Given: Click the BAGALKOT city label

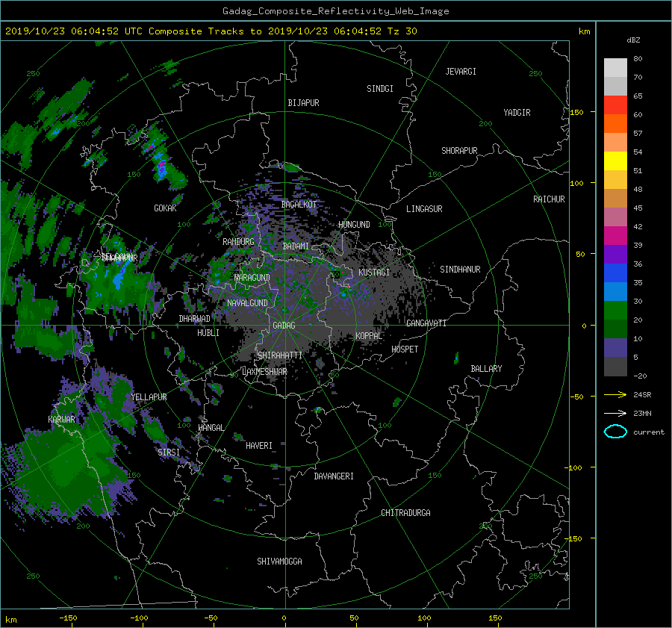Looking at the screenshot, I should click(299, 205).
